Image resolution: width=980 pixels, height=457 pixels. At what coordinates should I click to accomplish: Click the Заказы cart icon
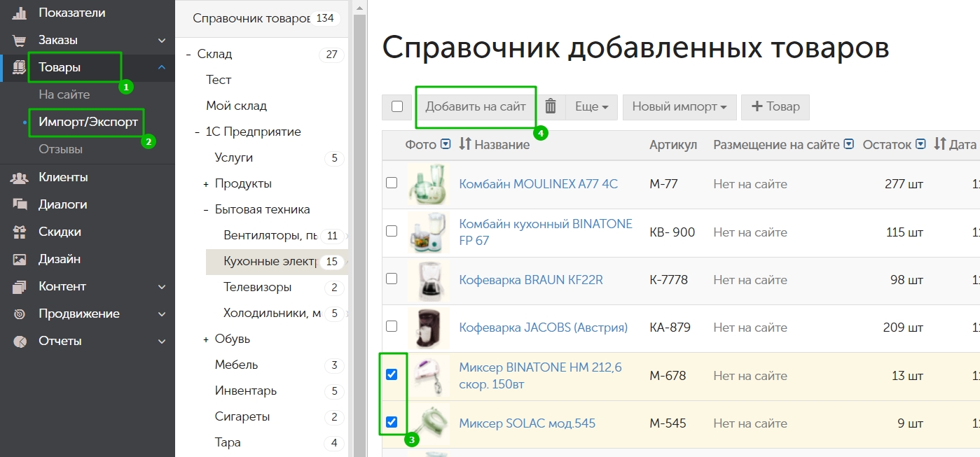point(20,41)
